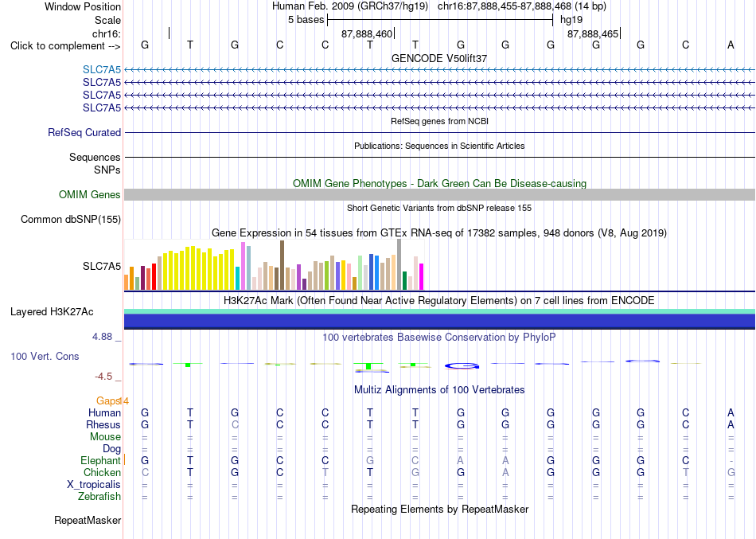This screenshot has height=539, width=756.
Task: Click the H3K27Ac Mark ENCODE track title
Action: click(439, 301)
